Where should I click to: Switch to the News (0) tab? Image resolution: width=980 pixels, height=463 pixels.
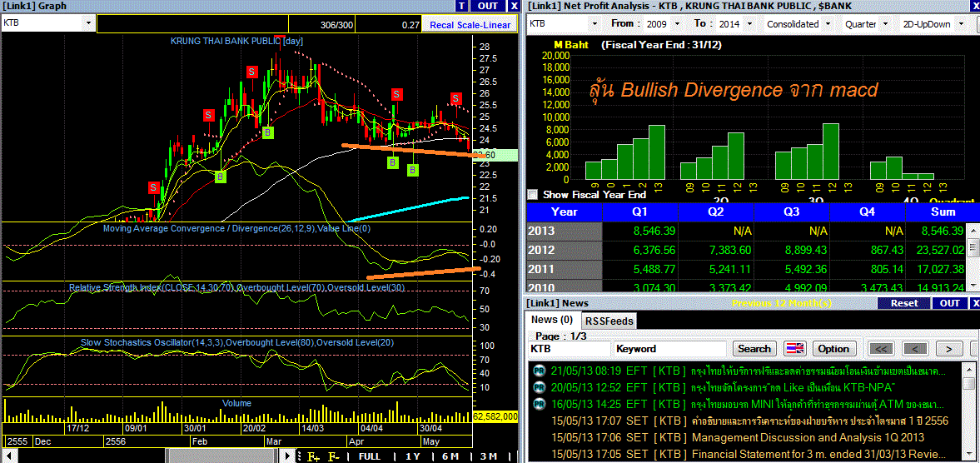click(552, 320)
